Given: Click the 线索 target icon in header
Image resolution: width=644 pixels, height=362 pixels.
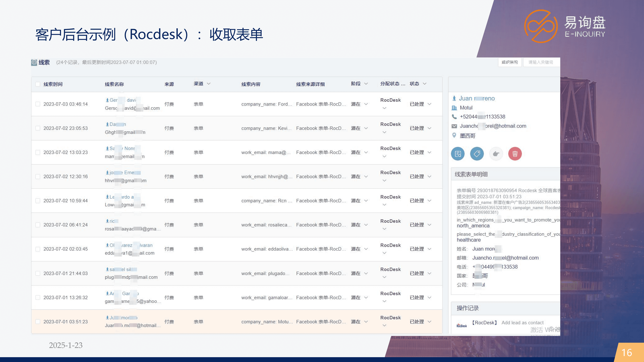Looking at the screenshot, I should tap(34, 62).
